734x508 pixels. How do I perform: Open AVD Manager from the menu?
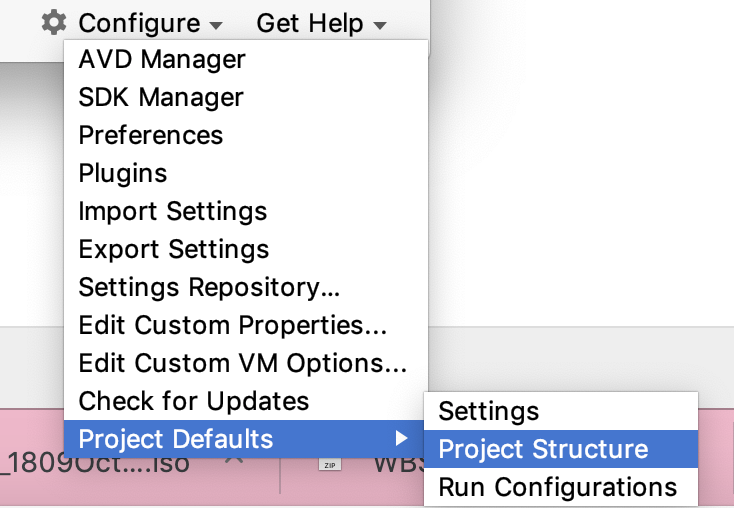162,59
